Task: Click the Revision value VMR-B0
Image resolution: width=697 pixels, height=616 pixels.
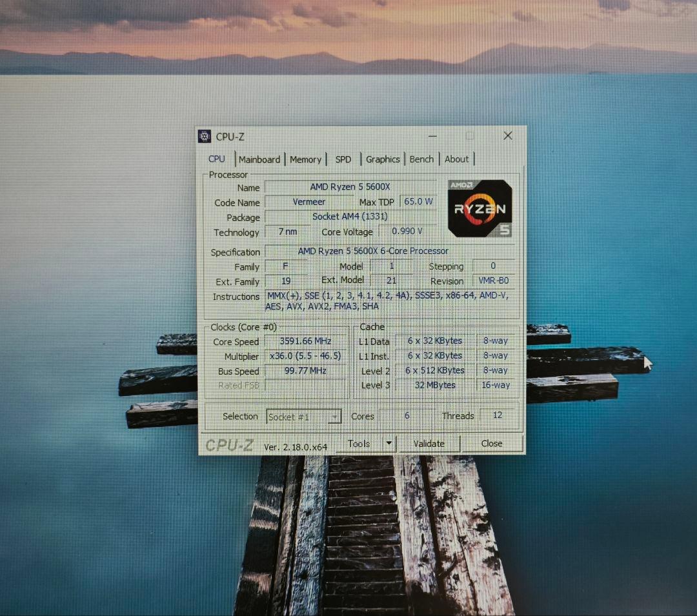Action: point(494,280)
